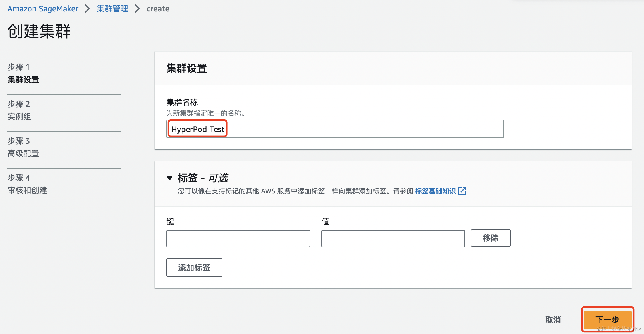Click the 键 tag key input field
The width and height of the screenshot is (644, 334).
click(x=238, y=238)
